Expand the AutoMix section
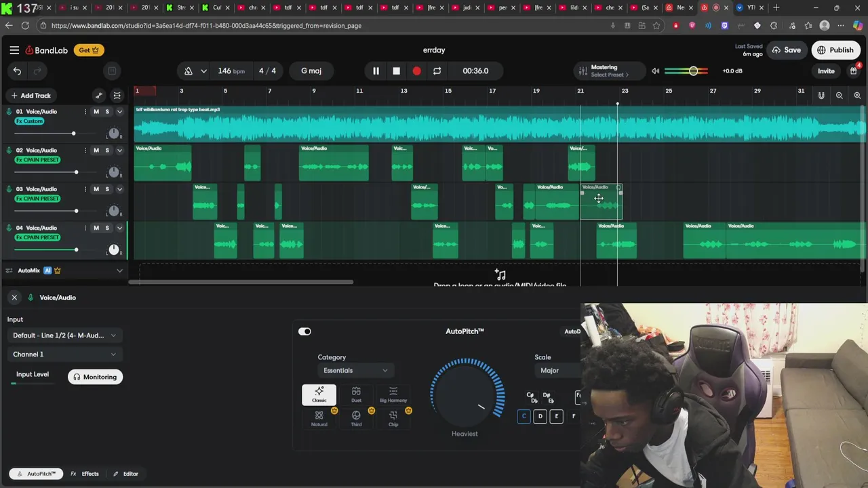The image size is (868, 488). (x=119, y=270)
